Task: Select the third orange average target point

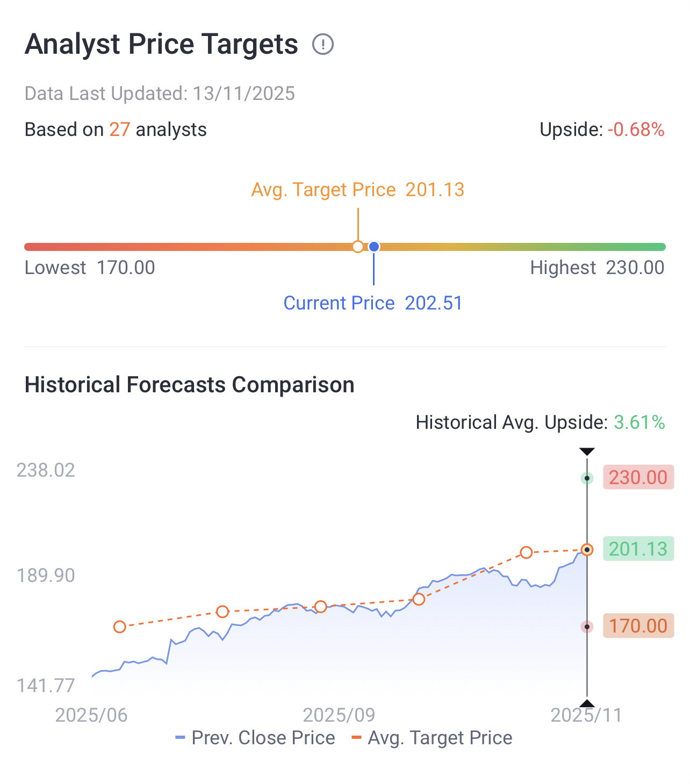Action: [321, 607]
